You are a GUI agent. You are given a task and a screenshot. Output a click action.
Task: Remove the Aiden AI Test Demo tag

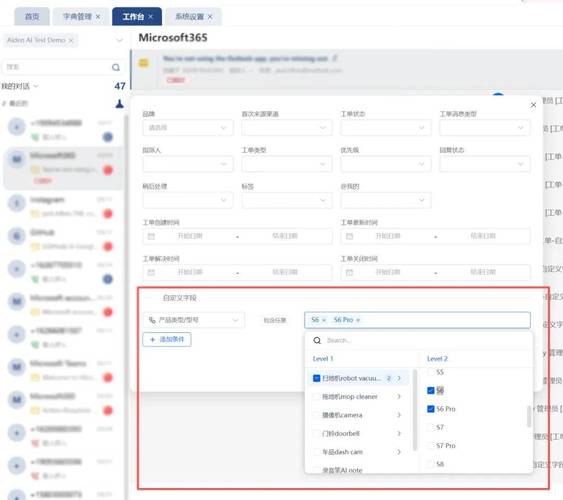[71, 40]
